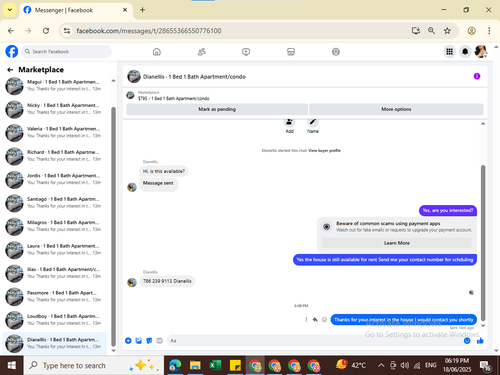Image resolution: width=500 pixels, height=375 pixels.
Task: Open View buyer profile link
Action: (x=324, y=150)
